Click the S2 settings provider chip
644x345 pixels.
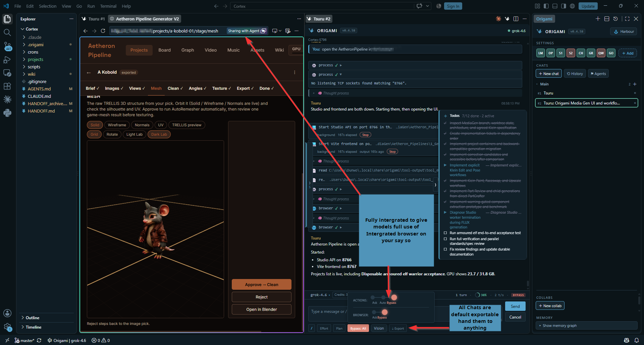pyautogui.click(x=571, y=53)
